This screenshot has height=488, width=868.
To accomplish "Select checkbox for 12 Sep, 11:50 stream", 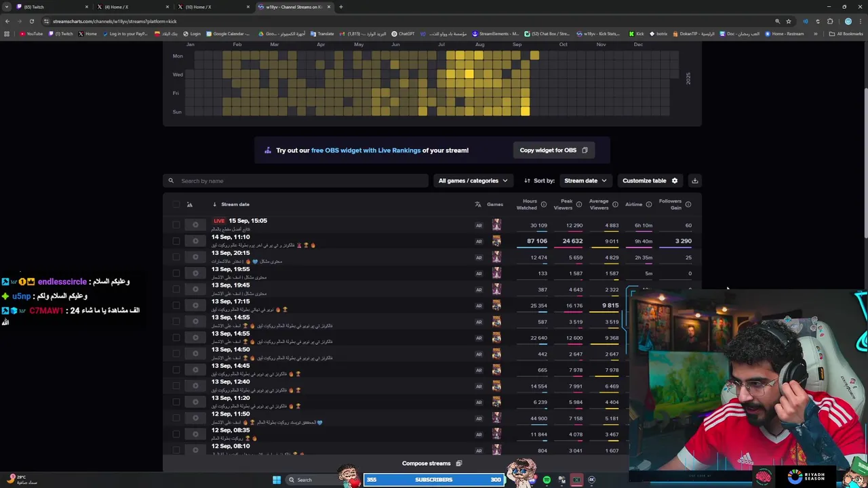I will click(x=176, y=418).
